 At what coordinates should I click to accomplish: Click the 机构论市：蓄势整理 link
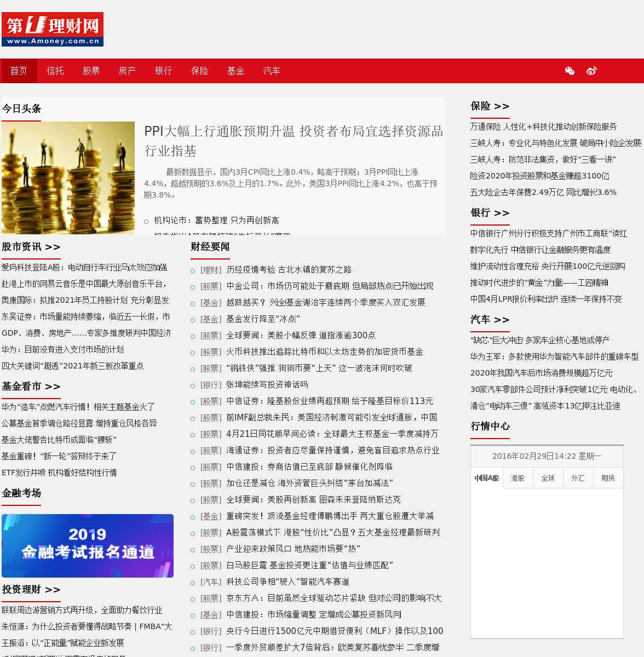pyautogui.click(x=216, y=220)
